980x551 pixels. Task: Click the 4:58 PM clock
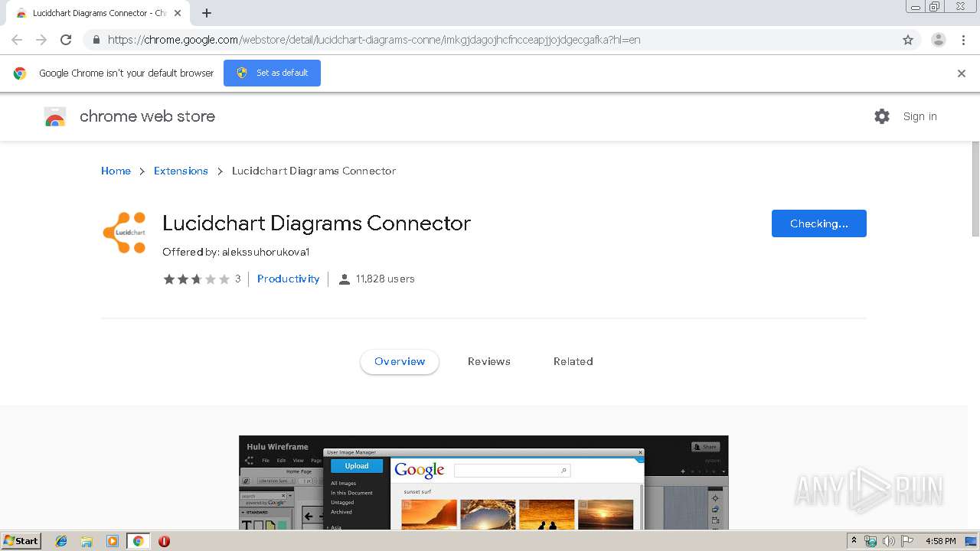[940, 541]
